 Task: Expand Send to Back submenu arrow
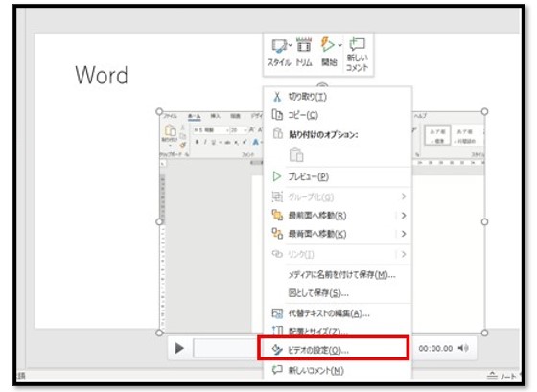(x=404, y=234)
